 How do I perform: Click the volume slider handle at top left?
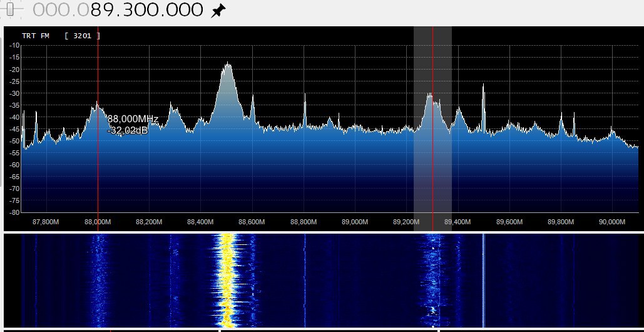coord(11,9)
